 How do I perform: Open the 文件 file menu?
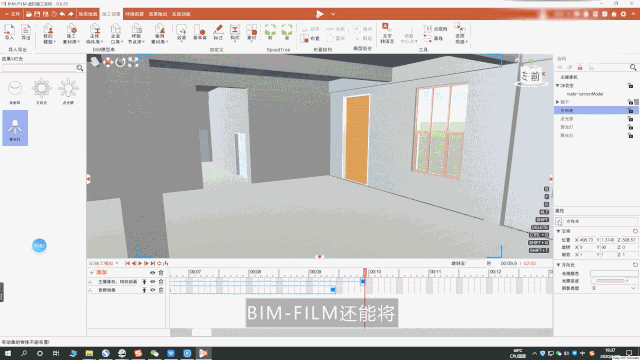12,14
